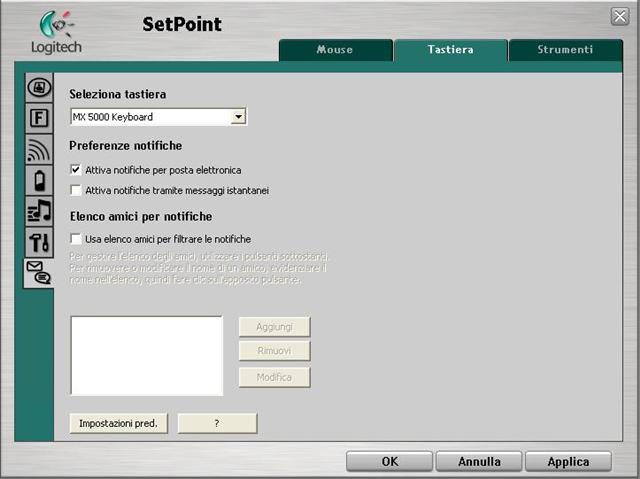Click Impostazioni pred. button

click(118, 424)
